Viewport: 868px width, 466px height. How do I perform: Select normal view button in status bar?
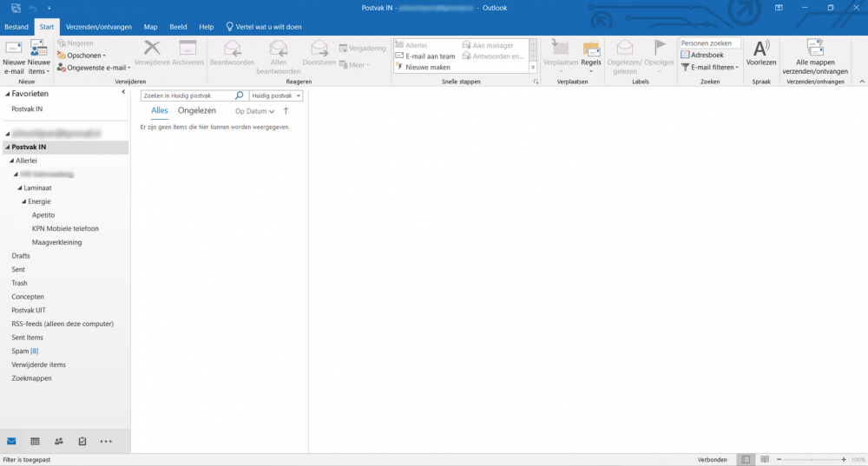point(745,459)
